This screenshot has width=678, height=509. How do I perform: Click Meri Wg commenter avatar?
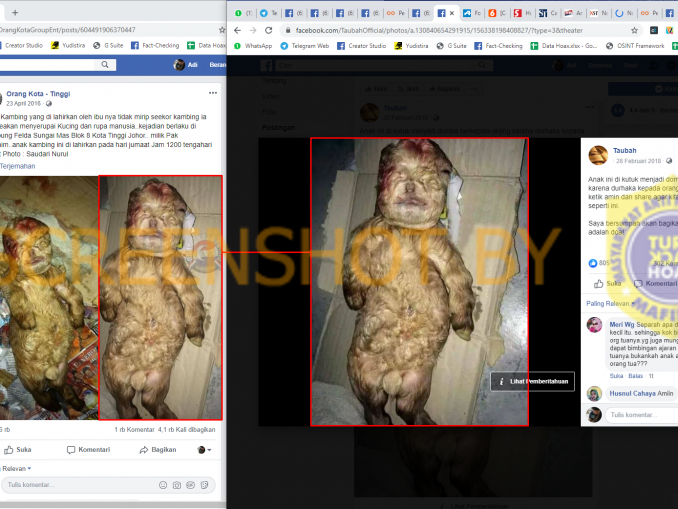tap(594, 325)
